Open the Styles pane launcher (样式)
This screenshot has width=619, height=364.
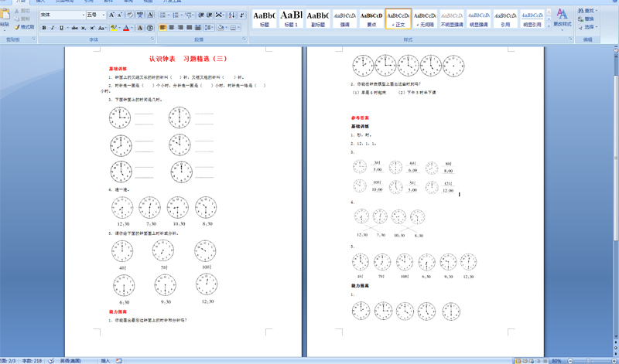click(x=570, y=39)
